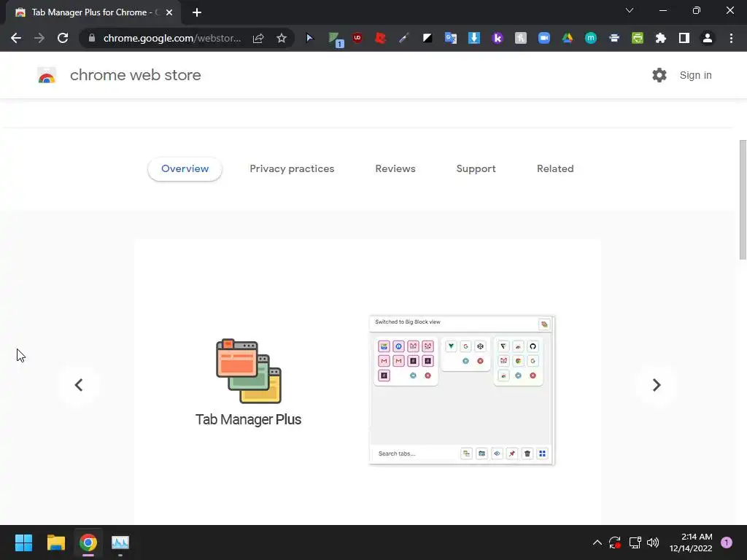Open the Extensions puzzle menu
The image size is (747, 560).
tap(661, 38)
